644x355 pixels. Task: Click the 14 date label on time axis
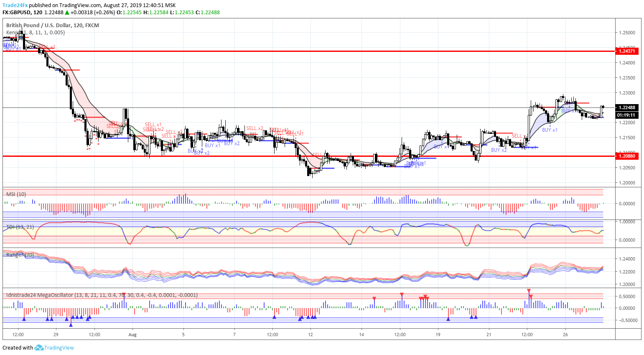[361, 335]
